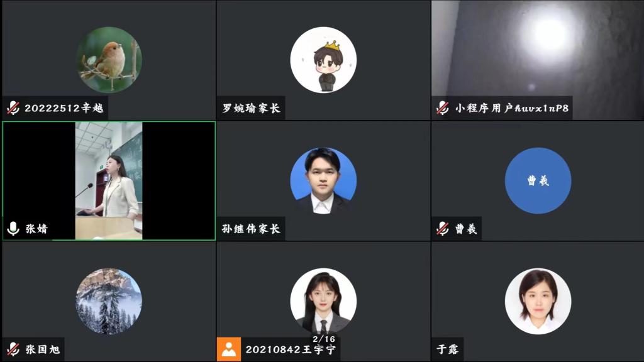Click the muted microphone icon beside 20222512辛越
Viewport: 644px width, 362px height.
click(13, 108)
